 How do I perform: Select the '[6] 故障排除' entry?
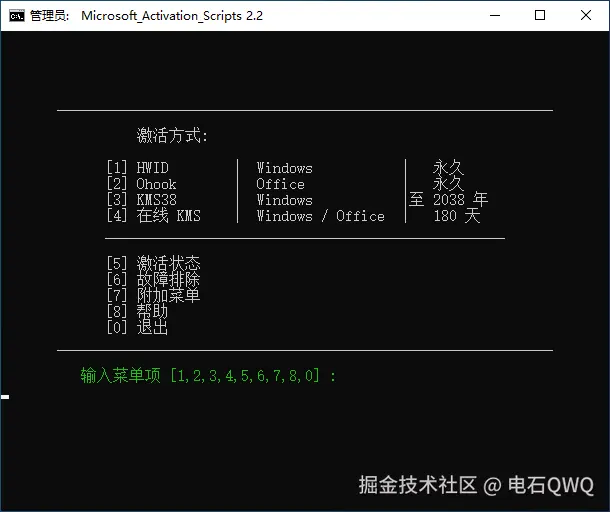[x=154, y=279]
